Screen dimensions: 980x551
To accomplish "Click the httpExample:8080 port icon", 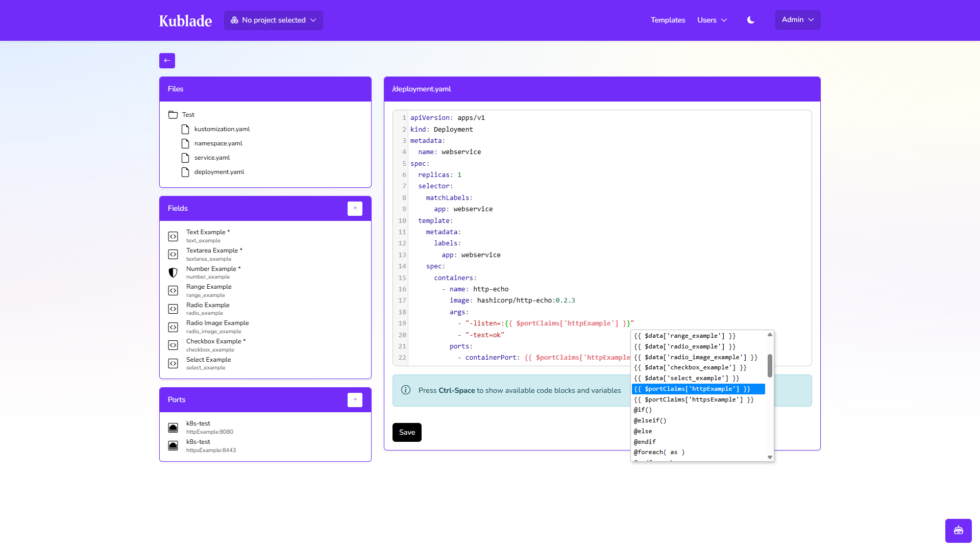I will click(x=173, y=428).
